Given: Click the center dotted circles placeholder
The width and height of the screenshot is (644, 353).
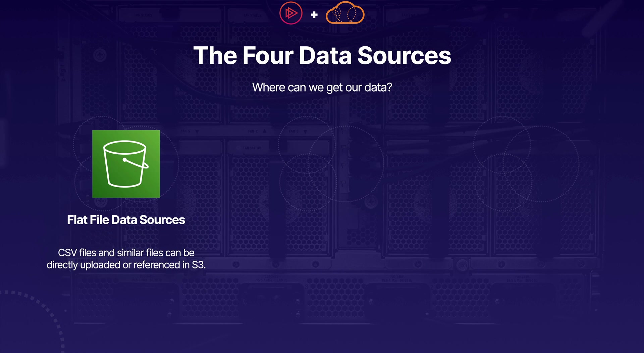Looking at the screenshot, I should point(330,164).
